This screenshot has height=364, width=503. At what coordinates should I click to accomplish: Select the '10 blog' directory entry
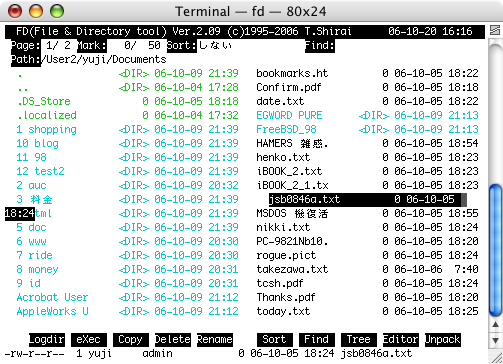pyautogui.click(x=128, y=143)
